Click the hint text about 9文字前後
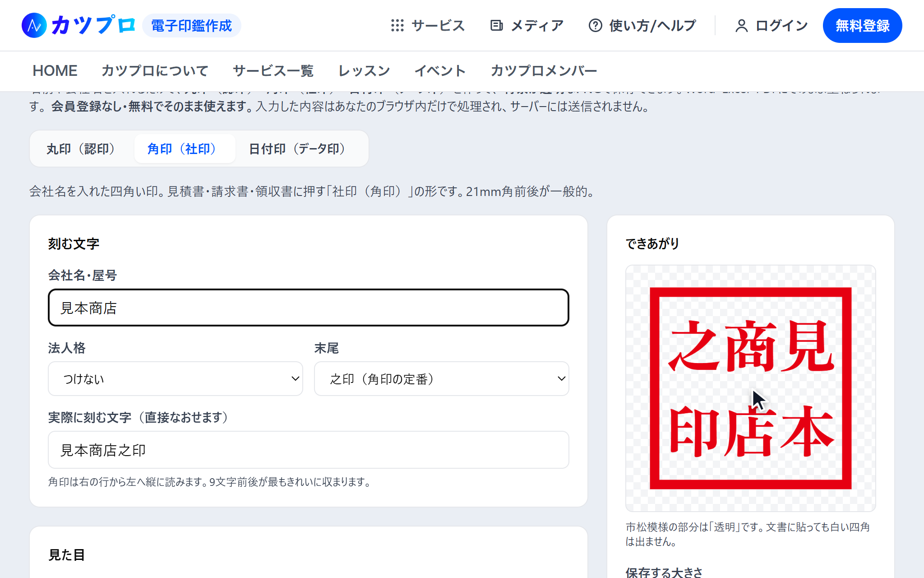Screen dimensions: 924x578 click(210, 482)
